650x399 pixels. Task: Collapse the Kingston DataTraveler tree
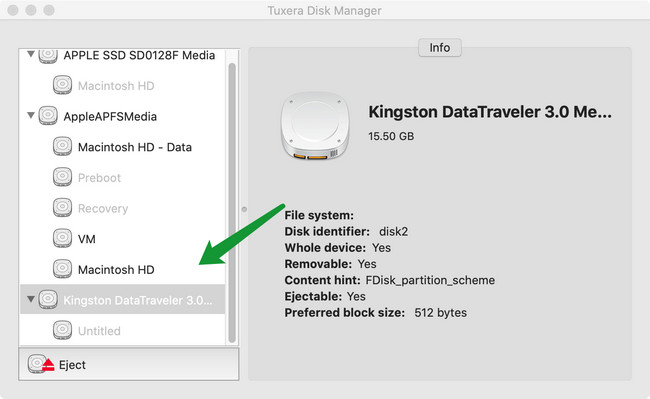tap(31, 299)
